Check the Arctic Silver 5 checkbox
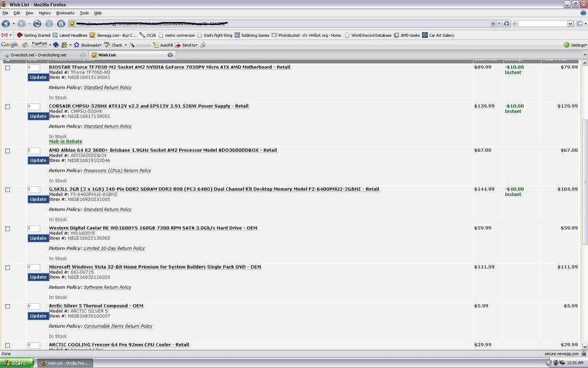This screenshot has height=368, width=588. pos(7,307)
